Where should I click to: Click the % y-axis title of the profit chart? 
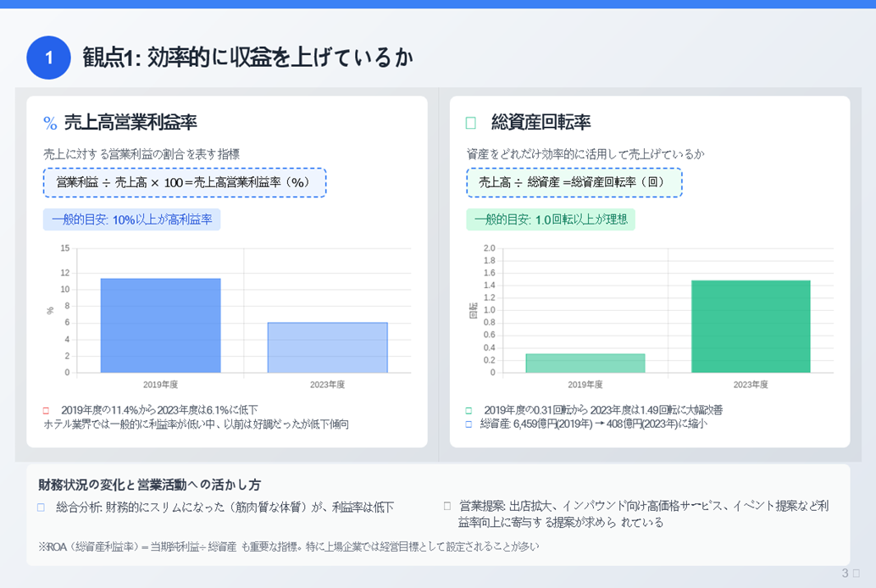[50, 311]
